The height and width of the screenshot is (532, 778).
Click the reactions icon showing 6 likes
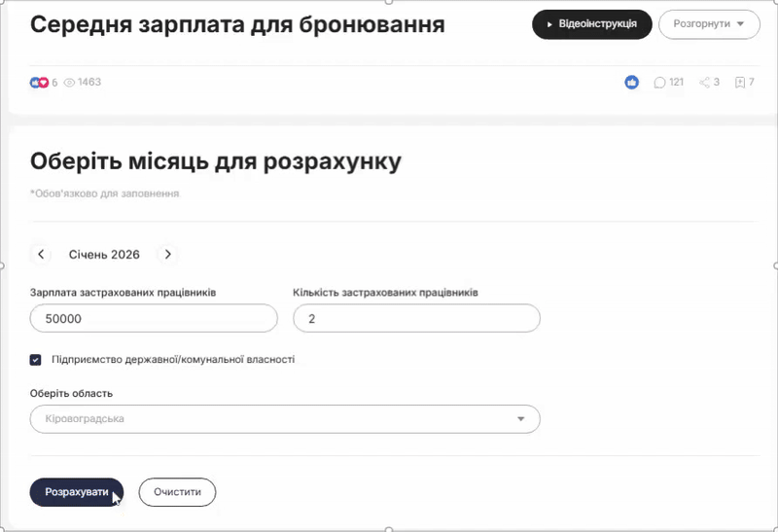click(x=39, y=83)
